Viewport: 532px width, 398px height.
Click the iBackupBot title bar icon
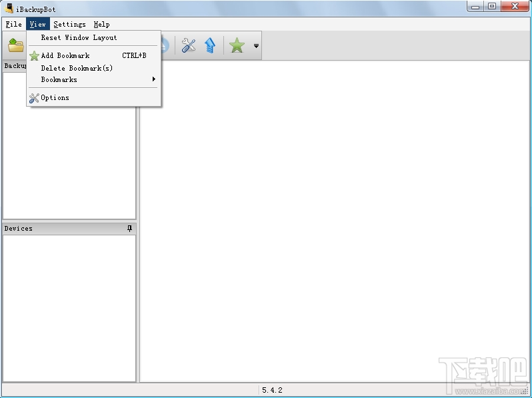9,9
